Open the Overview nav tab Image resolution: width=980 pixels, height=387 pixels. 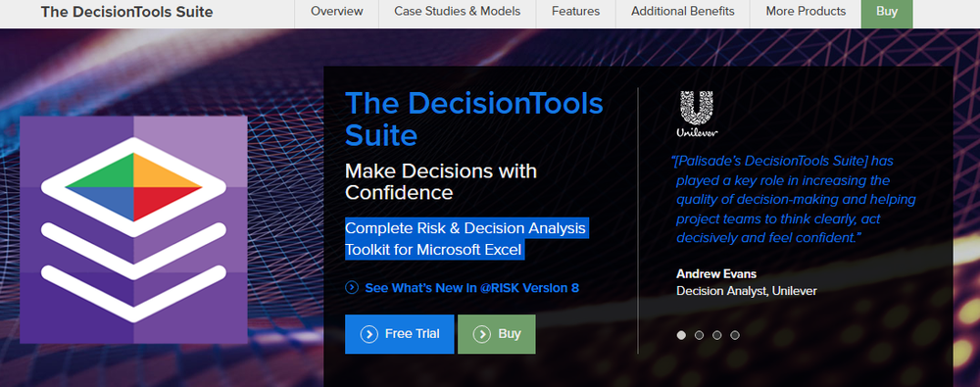click(x=336, y=11)
